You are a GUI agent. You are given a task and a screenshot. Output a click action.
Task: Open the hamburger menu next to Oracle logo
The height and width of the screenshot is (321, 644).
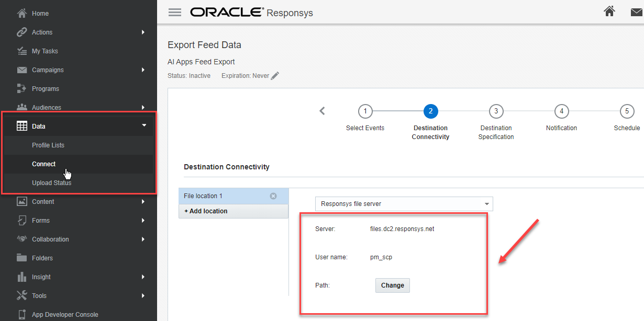click(175, 12)
